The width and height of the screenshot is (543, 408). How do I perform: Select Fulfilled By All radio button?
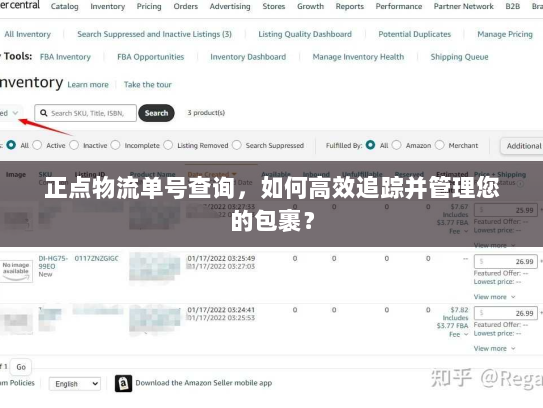coord(370,145)
